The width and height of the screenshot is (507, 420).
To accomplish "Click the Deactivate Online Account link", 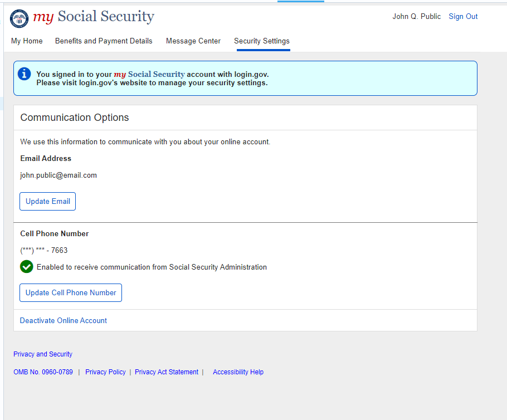I will 64,321.
